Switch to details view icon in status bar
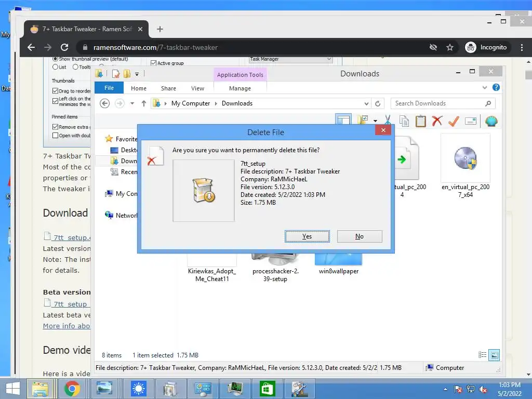532x399 pixels. 482,355
